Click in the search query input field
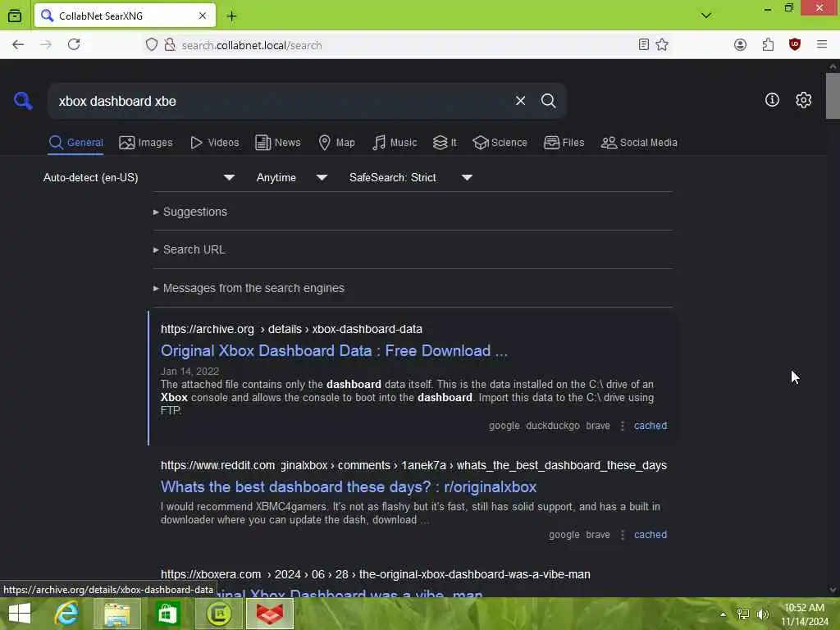 (281, 101)
